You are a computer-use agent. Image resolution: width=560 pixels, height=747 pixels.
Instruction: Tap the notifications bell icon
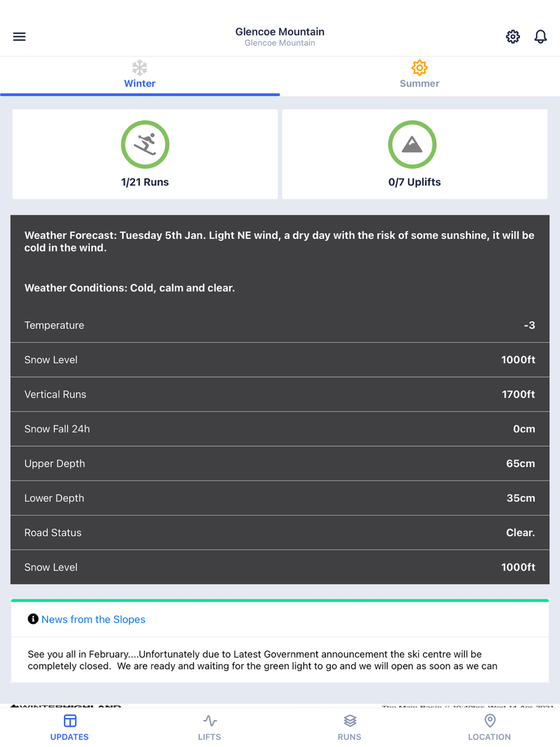click(540, 37)
